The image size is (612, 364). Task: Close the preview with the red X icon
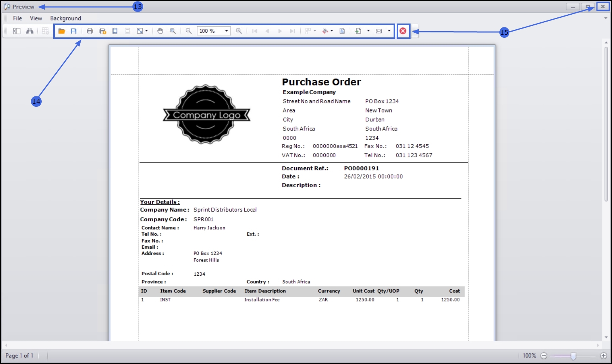pyautogui.click(x=403, y=31)
